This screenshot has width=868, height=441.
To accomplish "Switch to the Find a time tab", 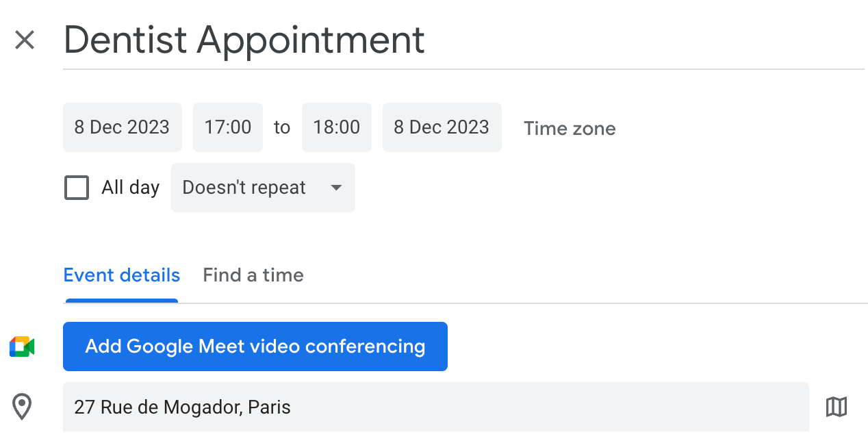I will click(x=253, y=275).
